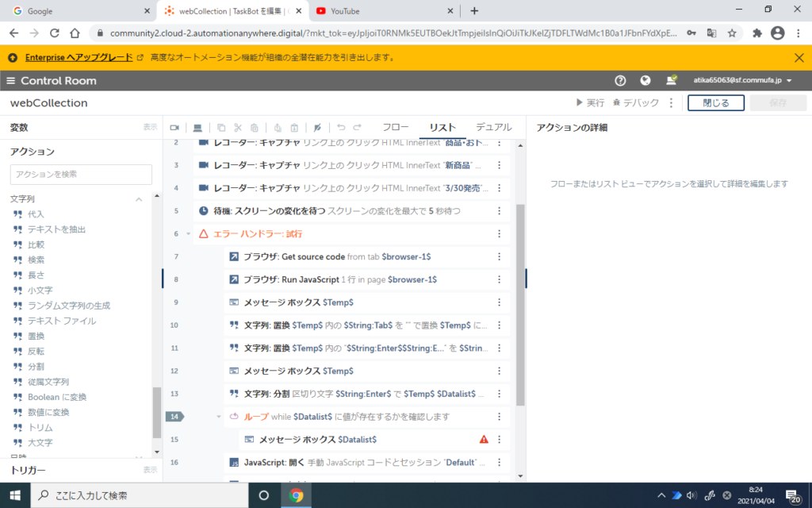Click the paste clipboard icon

(296, 127)
